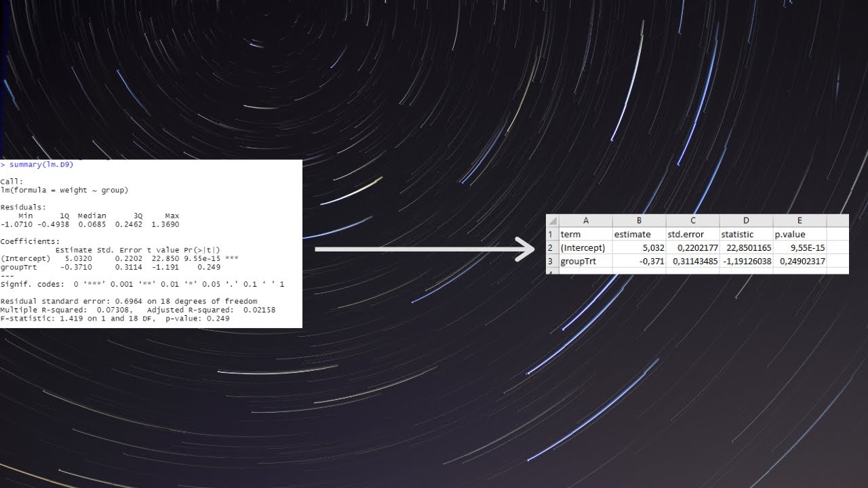Select column C header in the spreadsheet

coord(692,220)
